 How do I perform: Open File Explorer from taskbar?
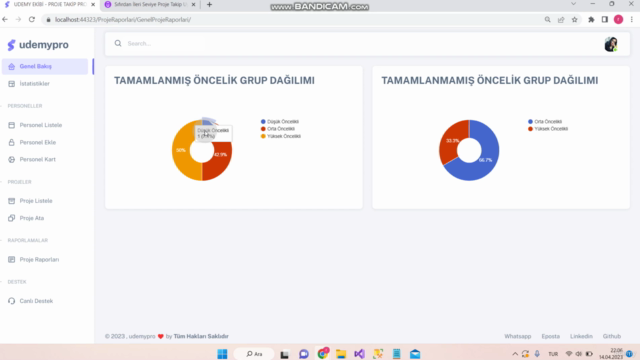[x=341, y=354]
